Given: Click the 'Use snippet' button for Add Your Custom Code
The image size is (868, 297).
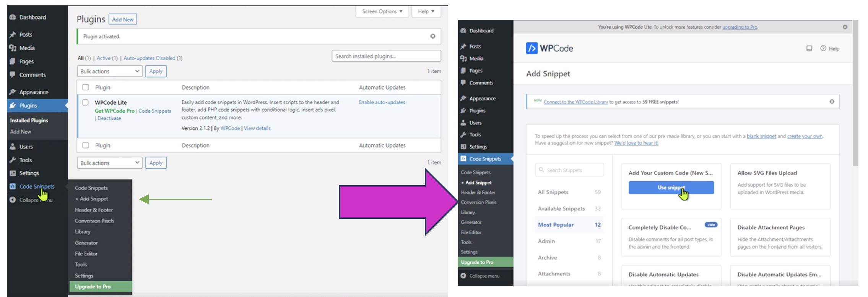Looking at the screenshot, I should click(671, 187).
